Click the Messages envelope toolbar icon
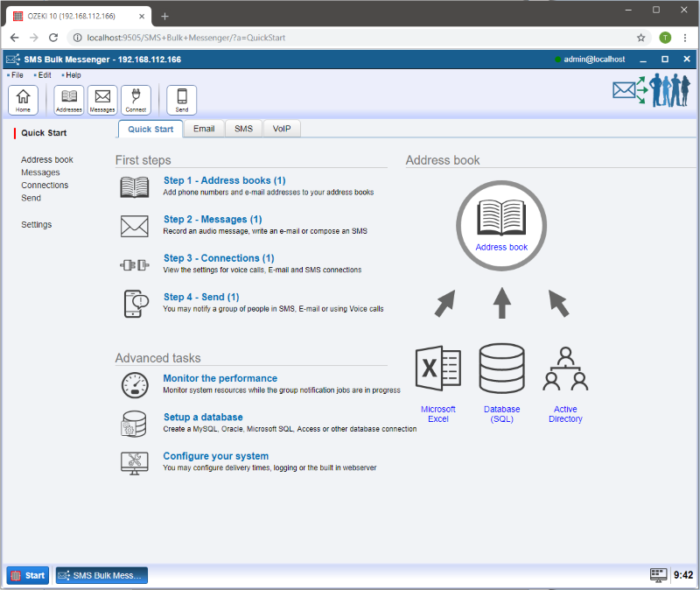Screen dimensions: 700x590 pyautogui.click(x=102, y=100)
